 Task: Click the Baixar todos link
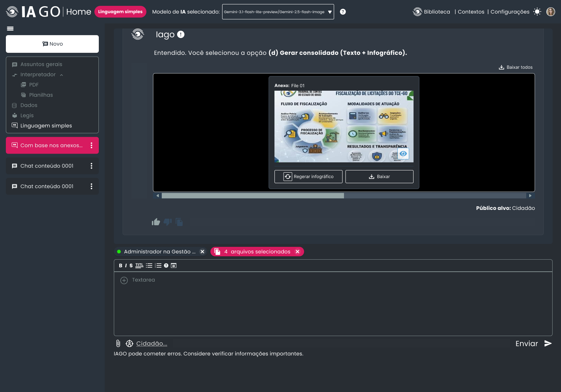[x=516, y=67]
